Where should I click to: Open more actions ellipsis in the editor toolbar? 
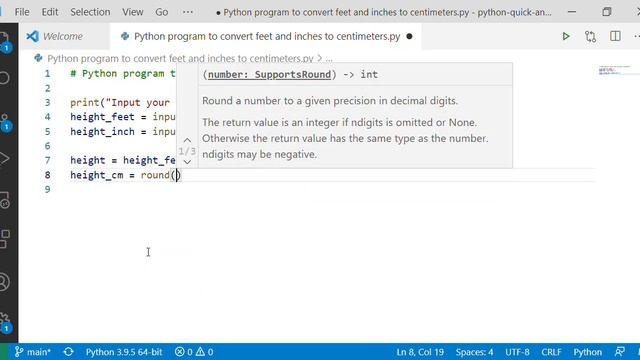tap(636, 36)
